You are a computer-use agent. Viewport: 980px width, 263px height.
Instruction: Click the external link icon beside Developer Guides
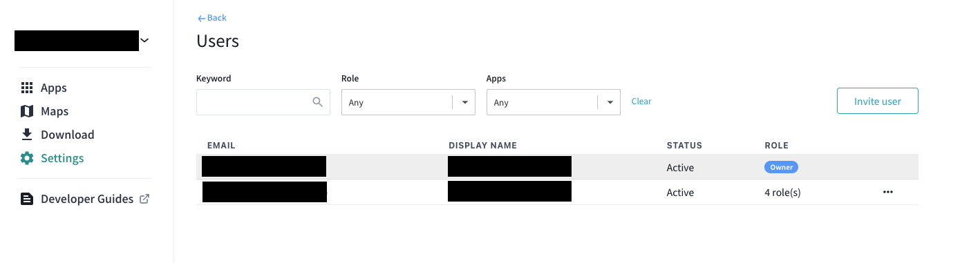coord(144,199)
